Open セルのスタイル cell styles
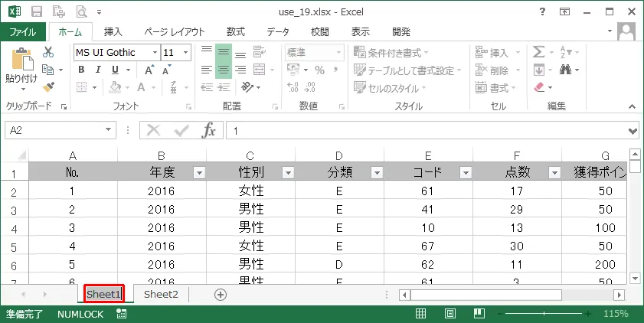 [x=391, y=88]
